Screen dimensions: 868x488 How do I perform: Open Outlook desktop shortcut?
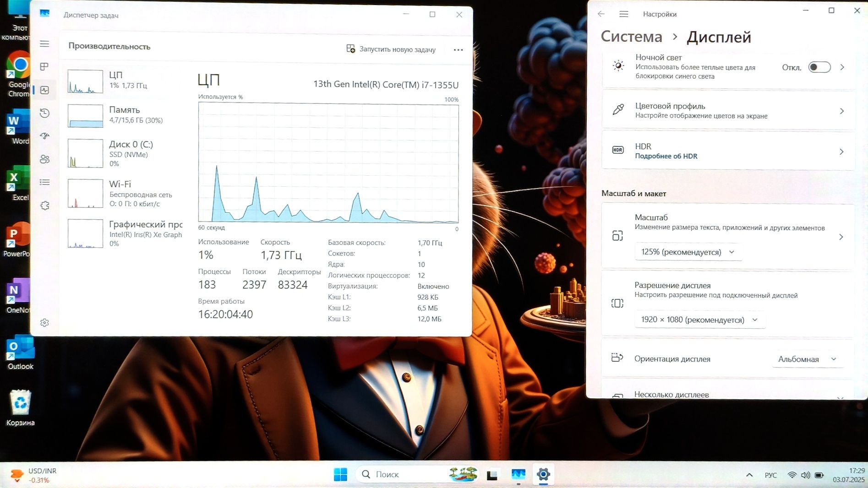point(20,352)
